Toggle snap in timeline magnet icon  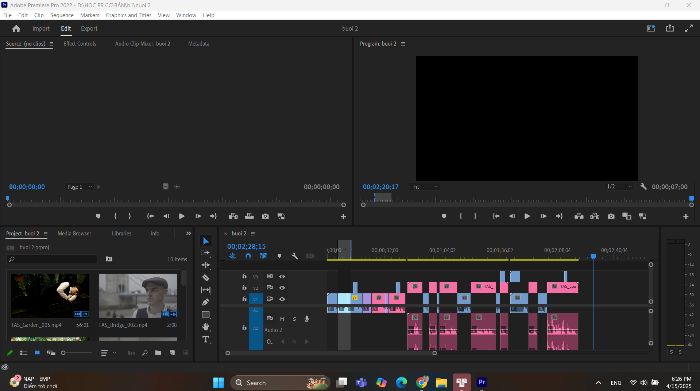tap(248, 256)
